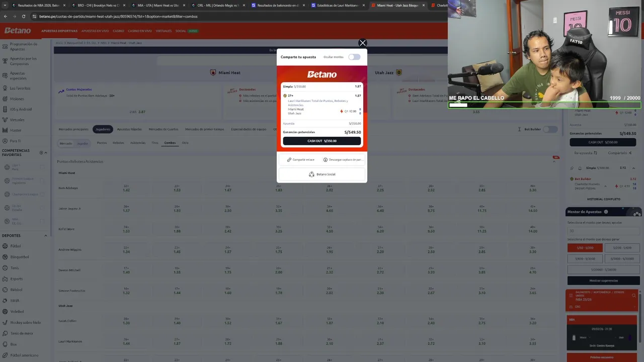This screenshot has width=644, height=362.
Task: Select Fútbol sport in sidebar
Action: pos(15,246)
